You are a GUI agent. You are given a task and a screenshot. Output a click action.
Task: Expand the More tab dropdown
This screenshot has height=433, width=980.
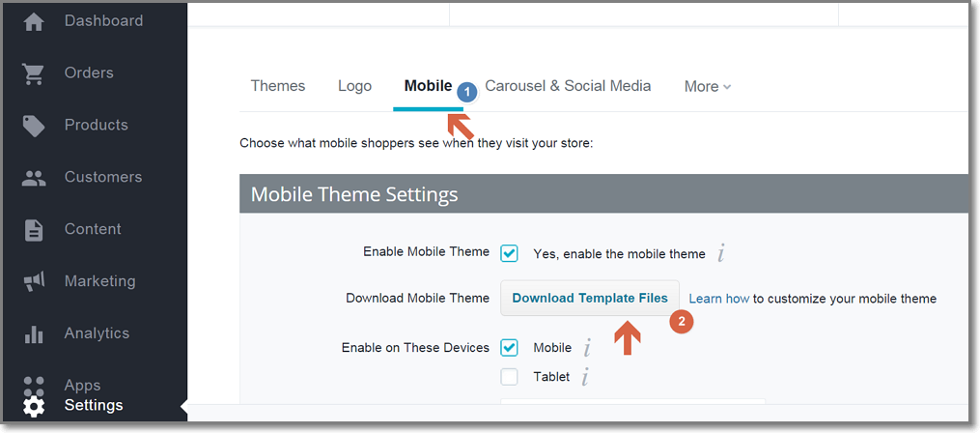tap(708, 87)
